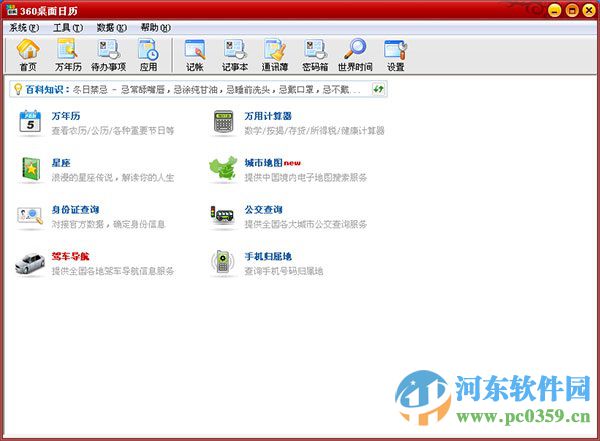Click the 世界时间 magnifier toolbar icon
The height and width of the screenshot is (441, 600).
pos(355,55)
